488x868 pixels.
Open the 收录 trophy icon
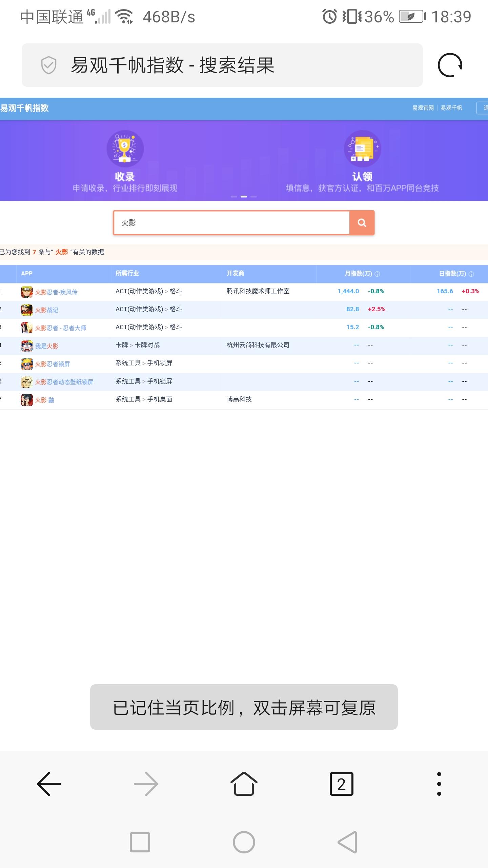(125, 149)
